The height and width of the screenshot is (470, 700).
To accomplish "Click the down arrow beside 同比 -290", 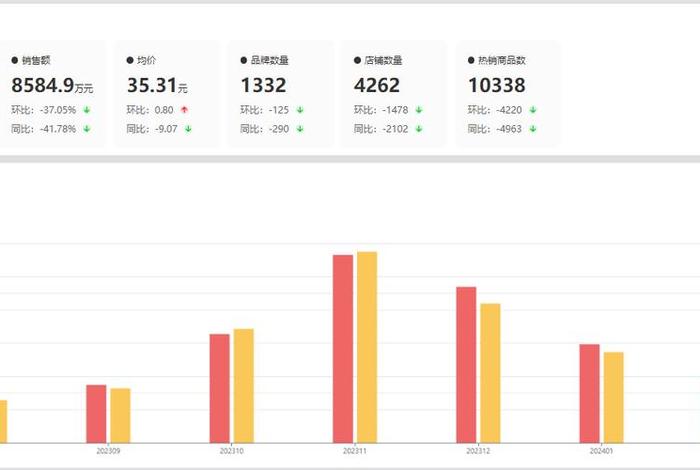I will tap(300, 129).
